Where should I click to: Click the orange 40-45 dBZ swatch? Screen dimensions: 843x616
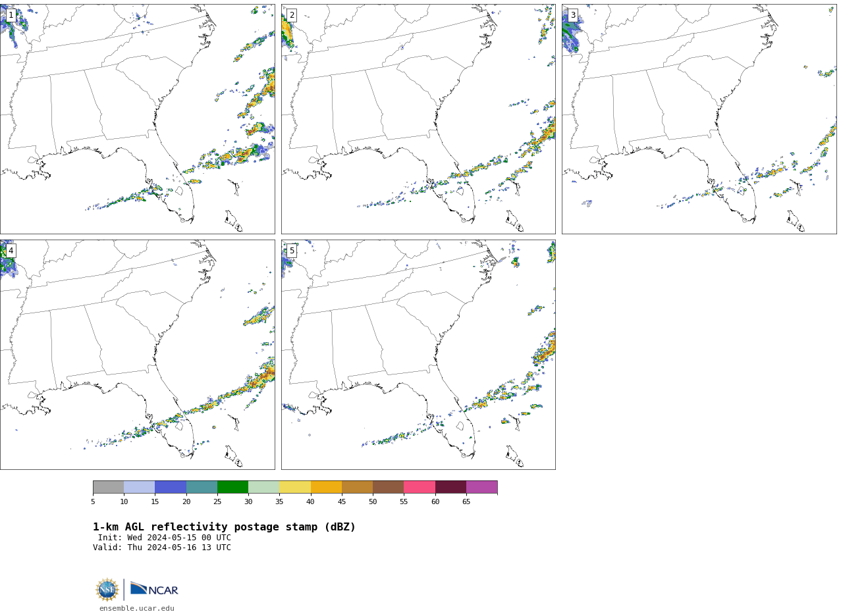point(326,487)
